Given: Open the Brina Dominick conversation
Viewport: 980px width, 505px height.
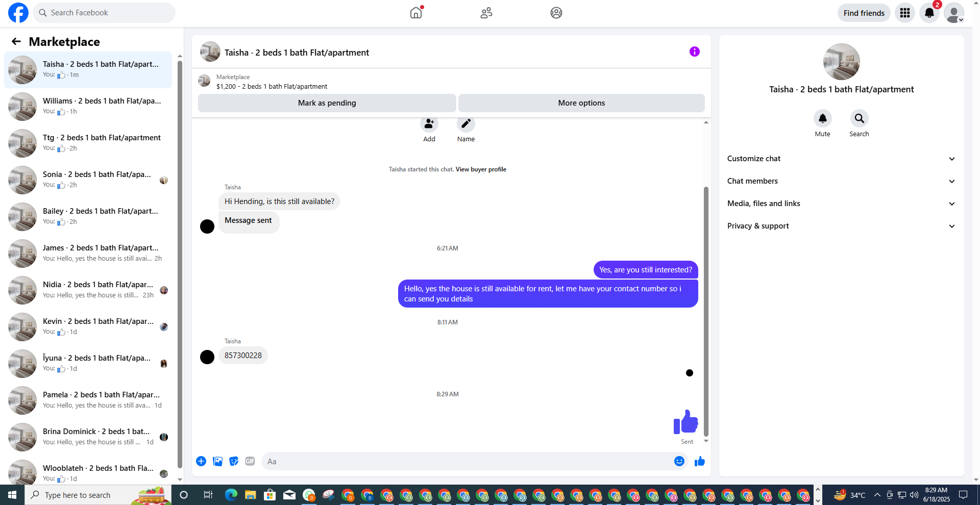Looking at the screenshot, I should pos(88,437).
